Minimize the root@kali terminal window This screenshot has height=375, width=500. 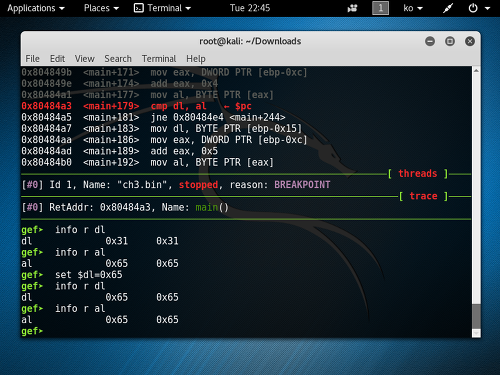tap(430, 41)
